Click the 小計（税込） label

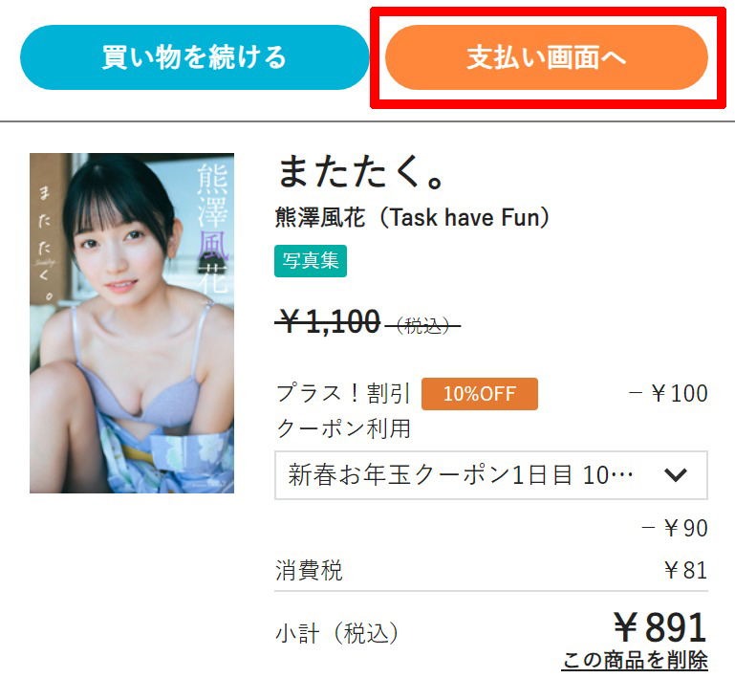[x=337, y=633]
